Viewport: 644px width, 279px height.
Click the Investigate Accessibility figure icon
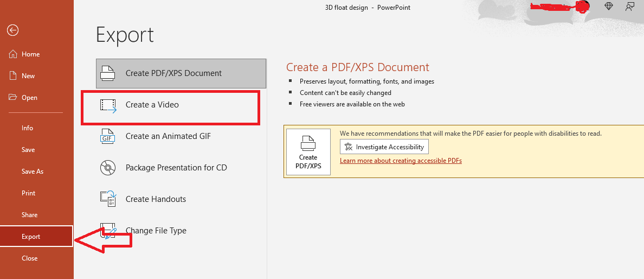[349, 147]
